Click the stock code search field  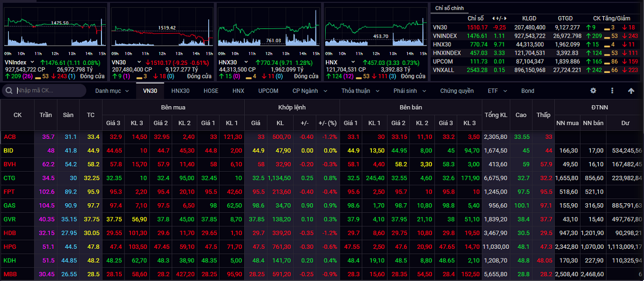pos(48,91)
